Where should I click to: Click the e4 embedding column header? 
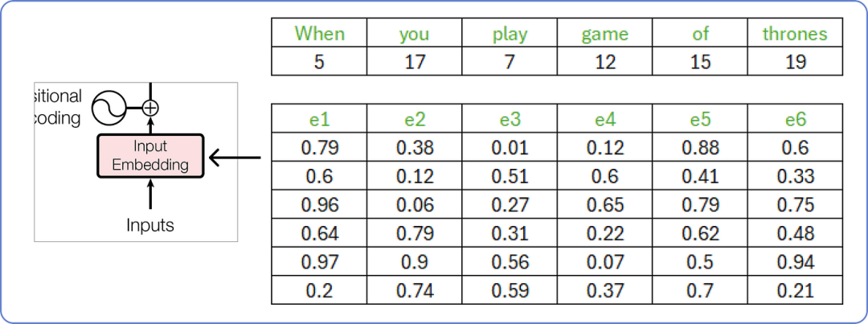[604, 120]
